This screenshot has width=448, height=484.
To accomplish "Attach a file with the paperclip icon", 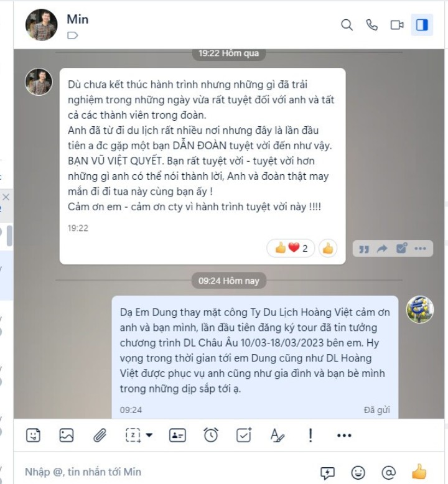I will (x=100, y=435).
